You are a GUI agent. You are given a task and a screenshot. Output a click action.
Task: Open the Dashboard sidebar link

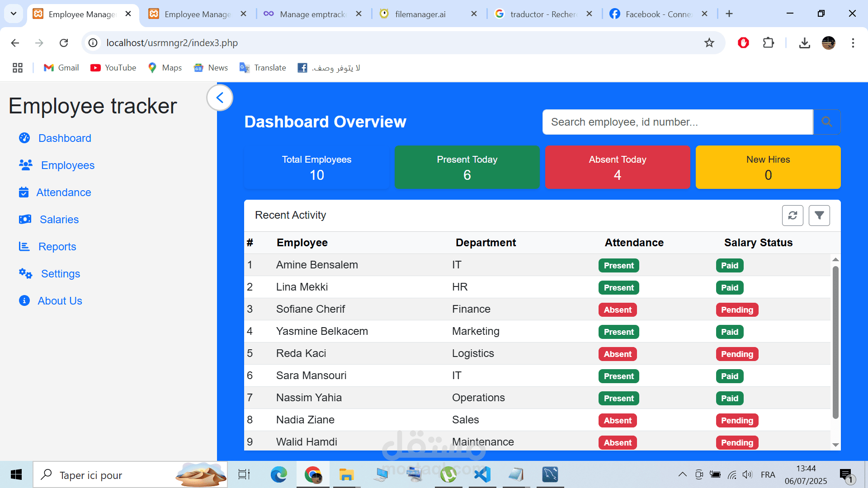tap(65, 138)
